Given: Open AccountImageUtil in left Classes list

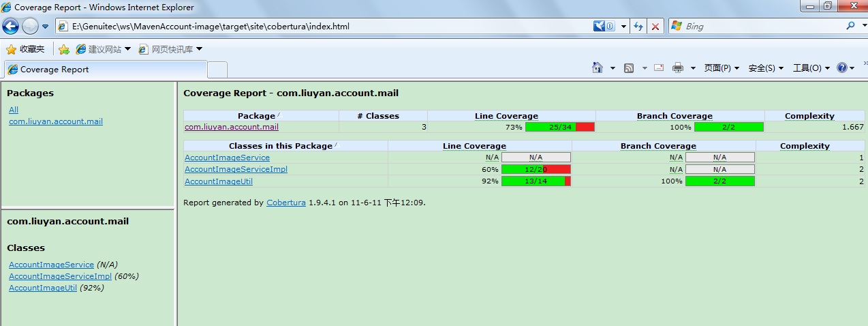Looking at the screenshot, I should [x=43, y=288].
